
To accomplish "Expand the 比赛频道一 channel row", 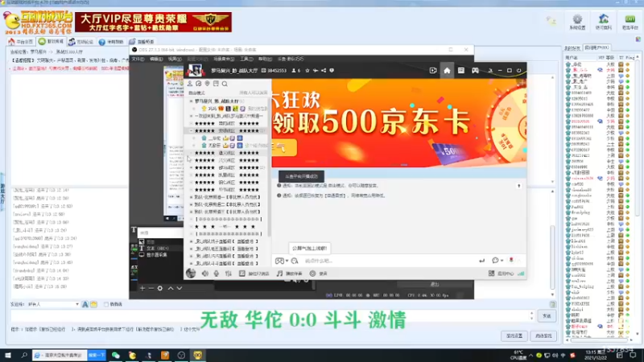I will coord(191,197).
